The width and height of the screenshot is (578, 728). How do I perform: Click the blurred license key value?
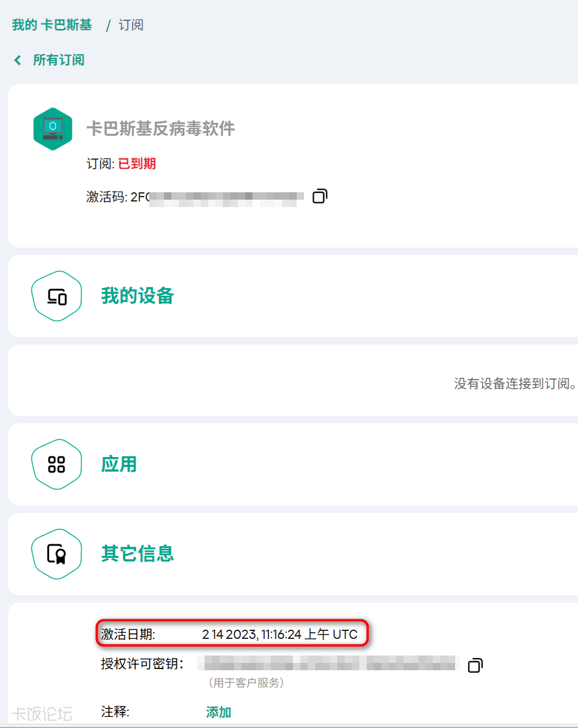point(329,663)
